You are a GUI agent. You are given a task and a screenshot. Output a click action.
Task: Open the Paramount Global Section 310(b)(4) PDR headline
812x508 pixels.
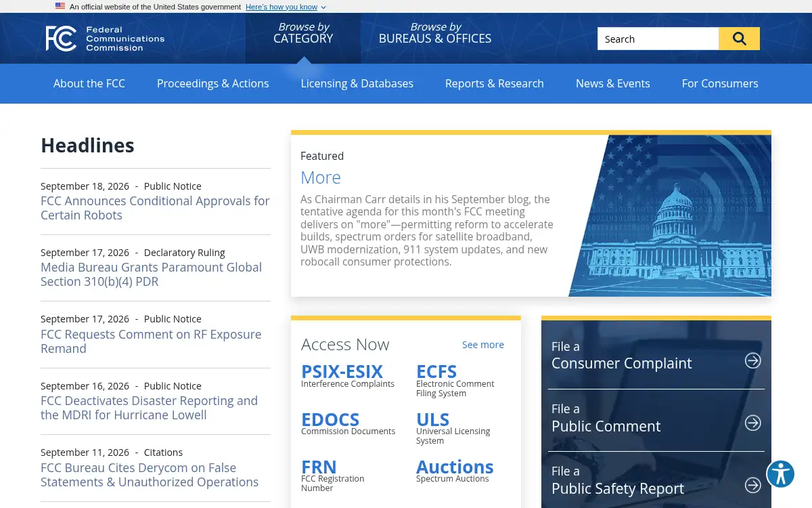[151, 274]
